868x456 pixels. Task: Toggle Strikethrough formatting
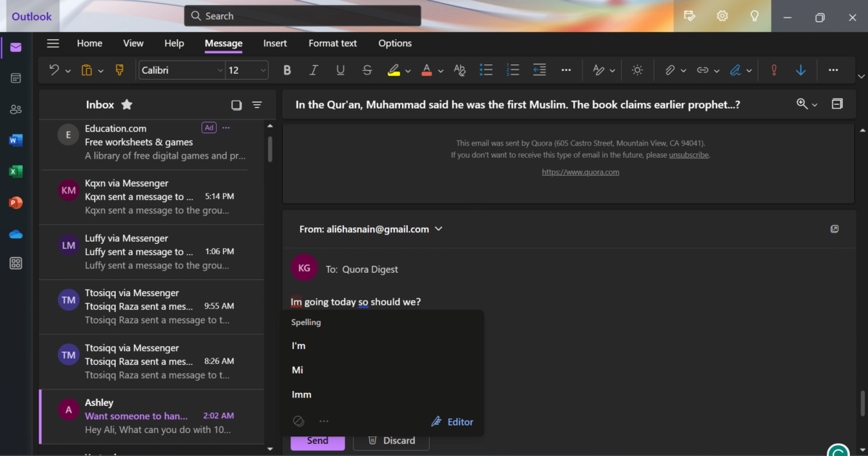coord(367,70)
